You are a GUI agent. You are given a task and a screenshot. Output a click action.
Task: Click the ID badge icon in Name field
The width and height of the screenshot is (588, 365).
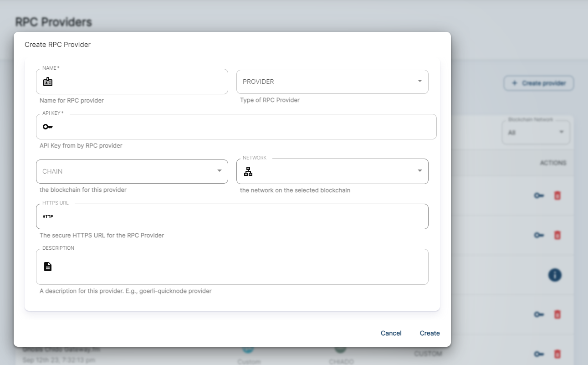pyautogui.click(x=48, y=82)
